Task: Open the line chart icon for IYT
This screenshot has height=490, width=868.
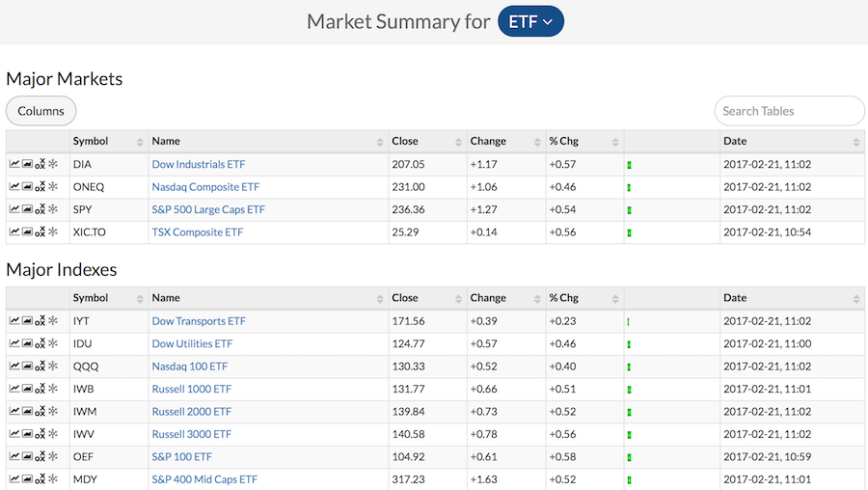Action: (14, 321)
